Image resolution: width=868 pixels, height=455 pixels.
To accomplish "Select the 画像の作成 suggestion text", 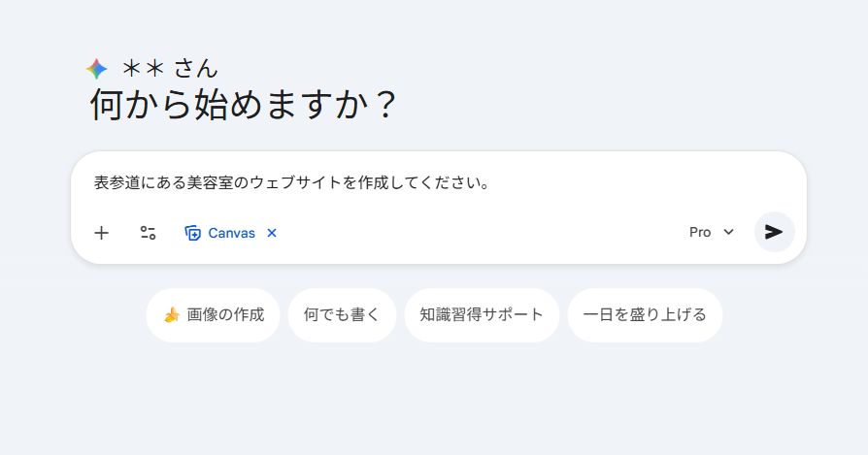I will pyautogui.click(x=225, y=315).
